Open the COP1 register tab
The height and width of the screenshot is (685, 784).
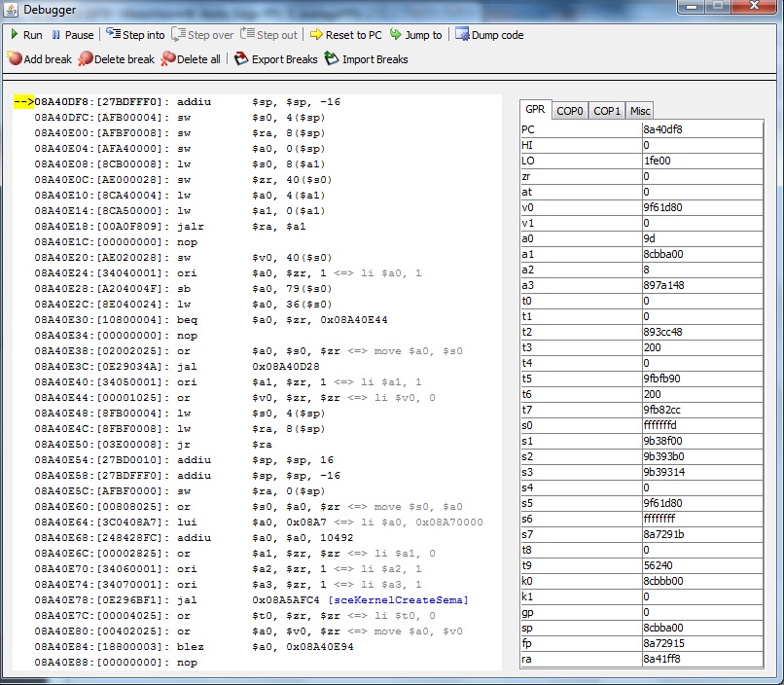(607, 111)
